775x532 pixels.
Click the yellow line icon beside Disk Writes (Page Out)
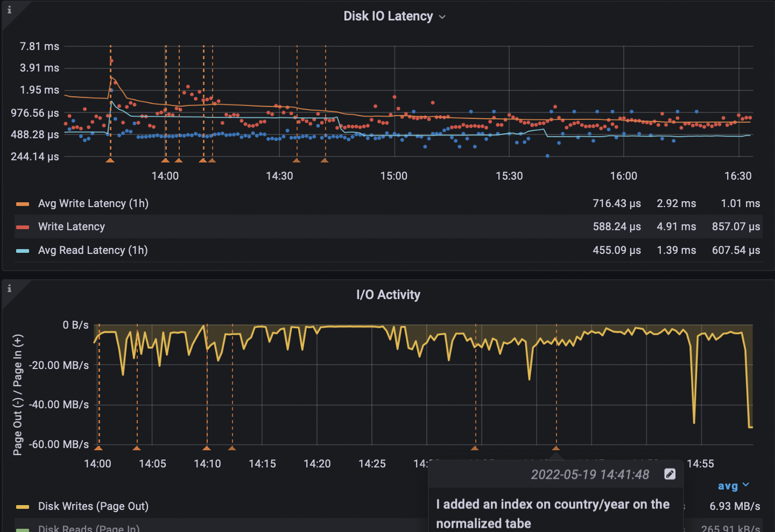point(23,506)
